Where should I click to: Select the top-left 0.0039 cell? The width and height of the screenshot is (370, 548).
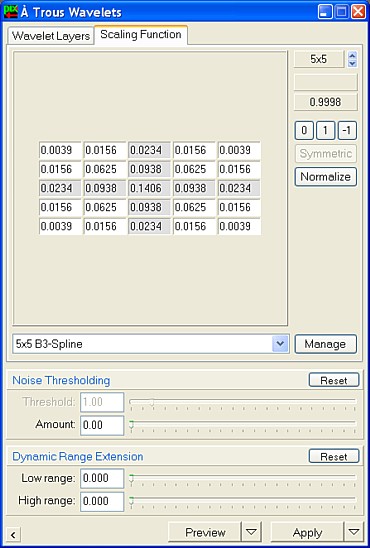(60, 150)
